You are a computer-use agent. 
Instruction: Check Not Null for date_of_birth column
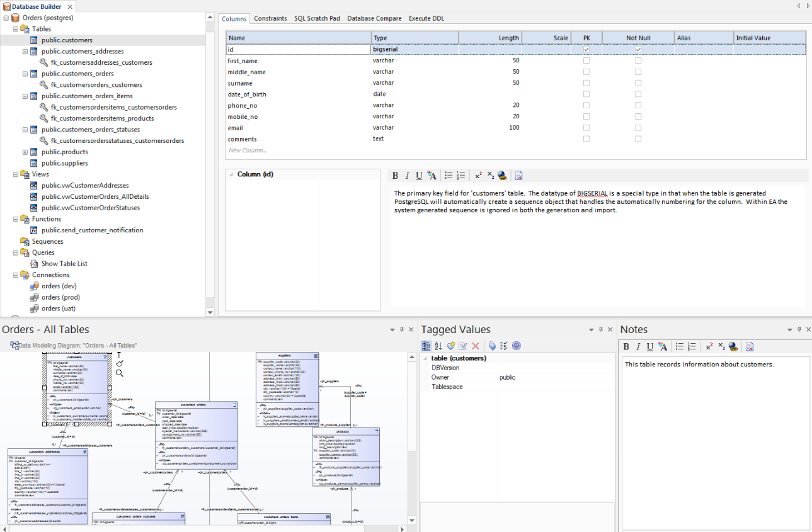[638, 94]
